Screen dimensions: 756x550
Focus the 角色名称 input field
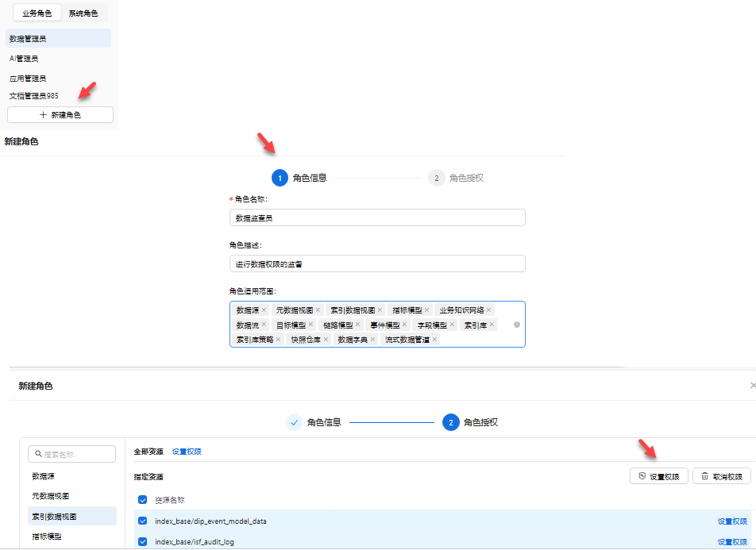pyautogui.click(x=376, y=217)
